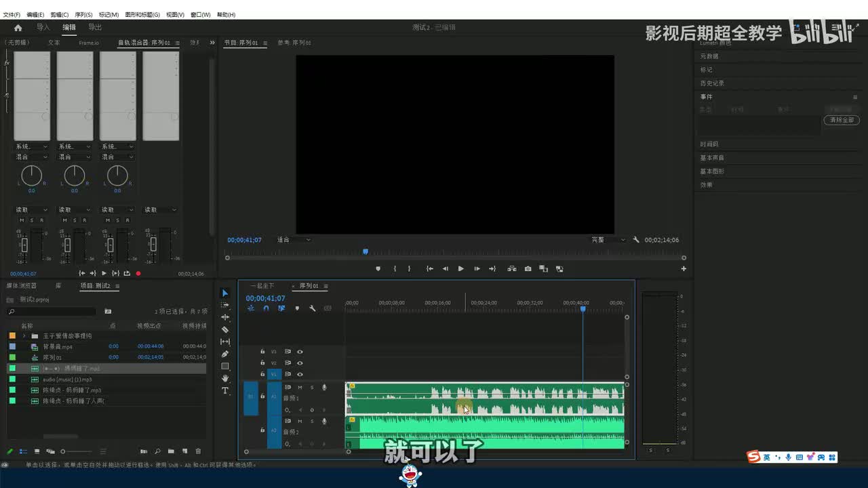
Task: Open Project panel hamburger menu
Action: pos(117,286)
